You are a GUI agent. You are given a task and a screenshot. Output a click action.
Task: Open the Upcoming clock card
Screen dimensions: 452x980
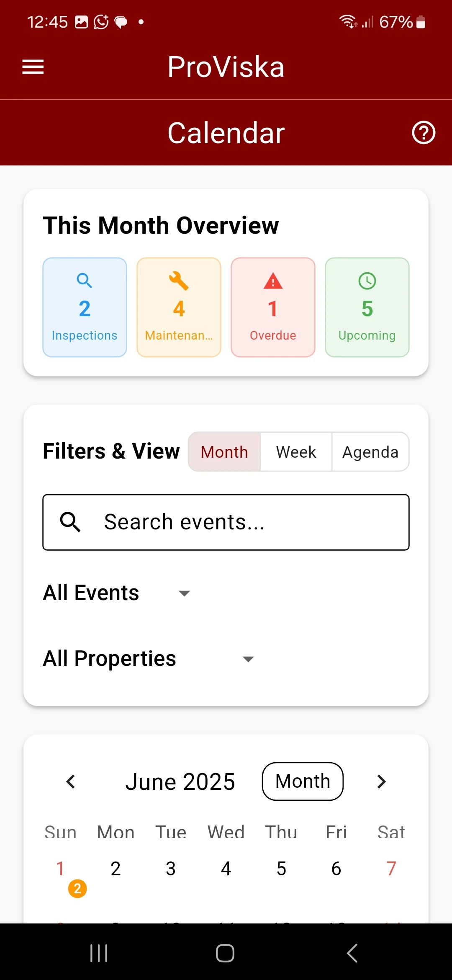[x=367, y=307]
